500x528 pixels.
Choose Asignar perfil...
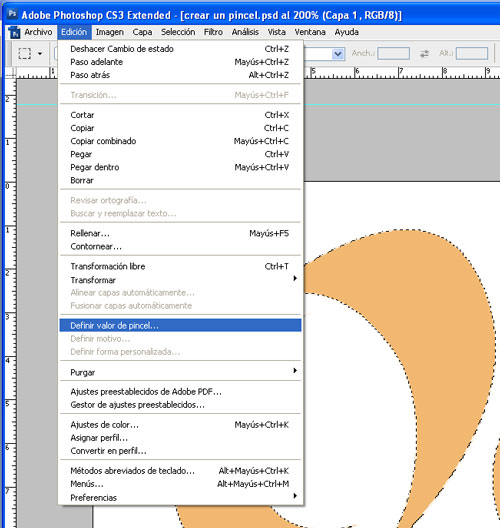[180, 438]
